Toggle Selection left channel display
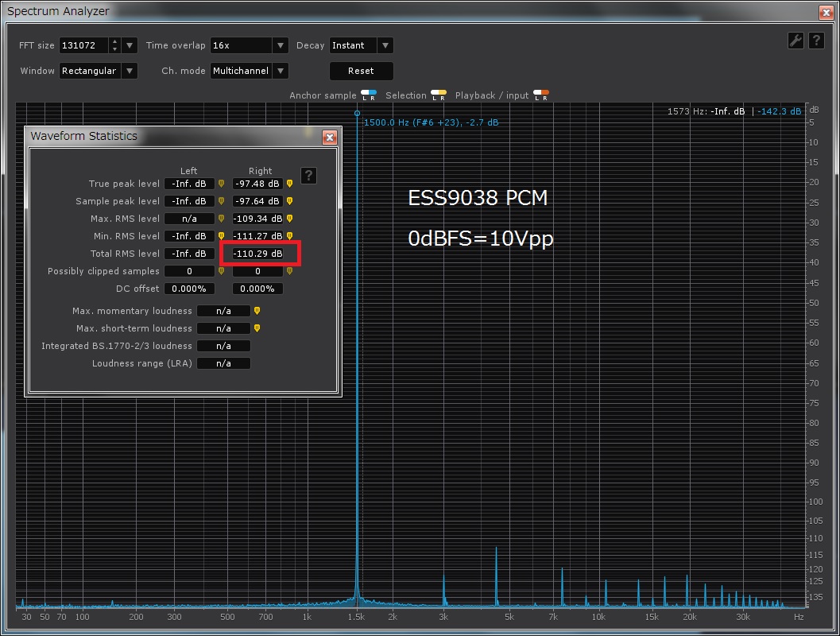The image size is (840, 636). [x=435, y=95]
